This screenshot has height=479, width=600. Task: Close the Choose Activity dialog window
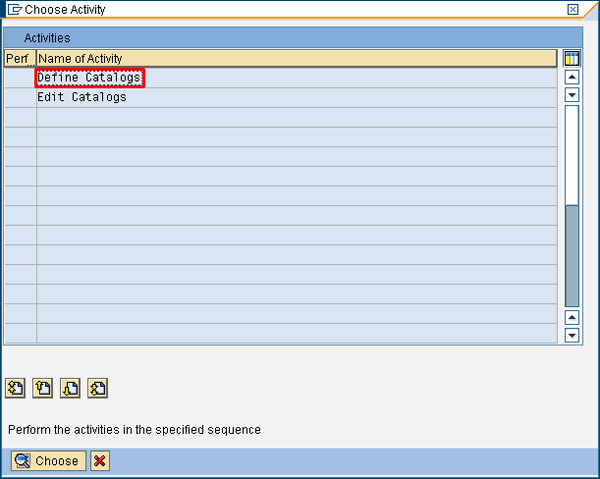pyautogui.click(x=573, y=9)
